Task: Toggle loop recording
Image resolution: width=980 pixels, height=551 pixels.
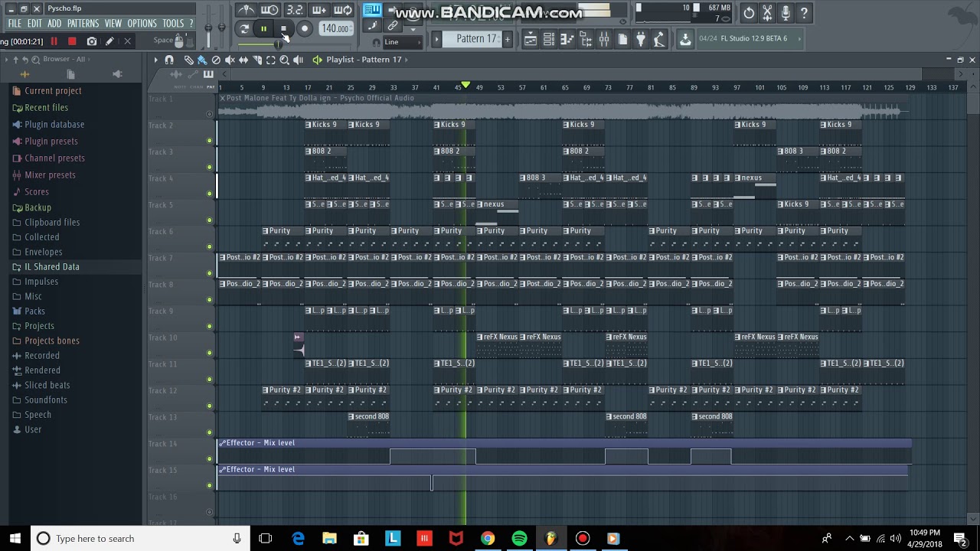Action: (343, 10)
